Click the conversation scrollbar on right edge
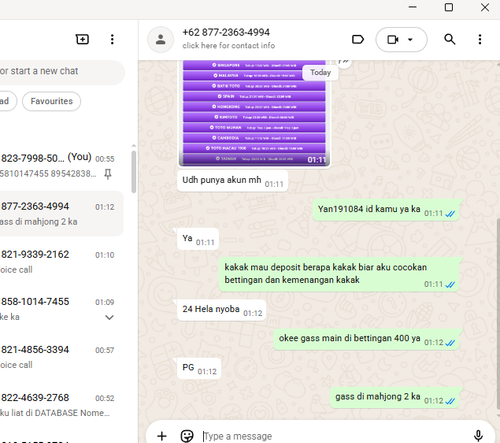This screenshot has height=443, width=500. point(498,313)
